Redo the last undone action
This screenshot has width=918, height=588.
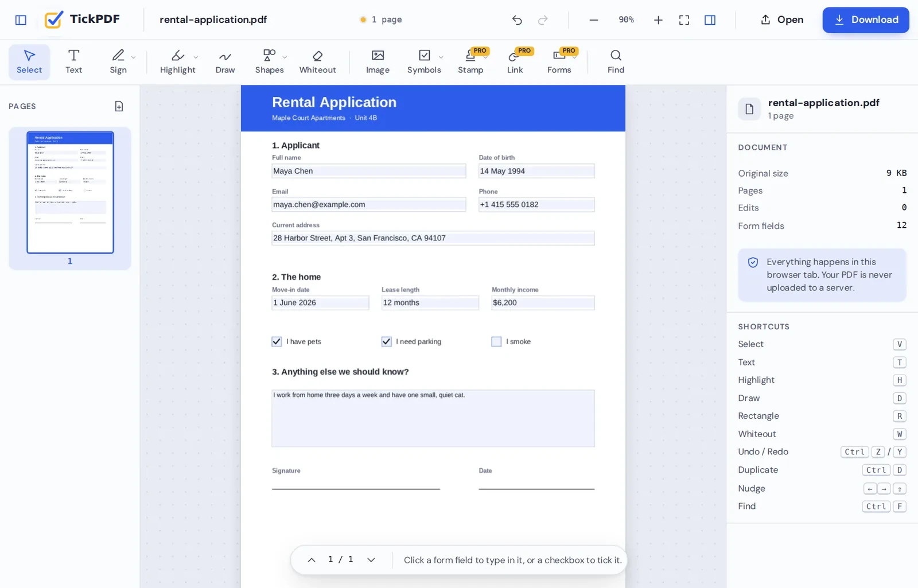543,20
